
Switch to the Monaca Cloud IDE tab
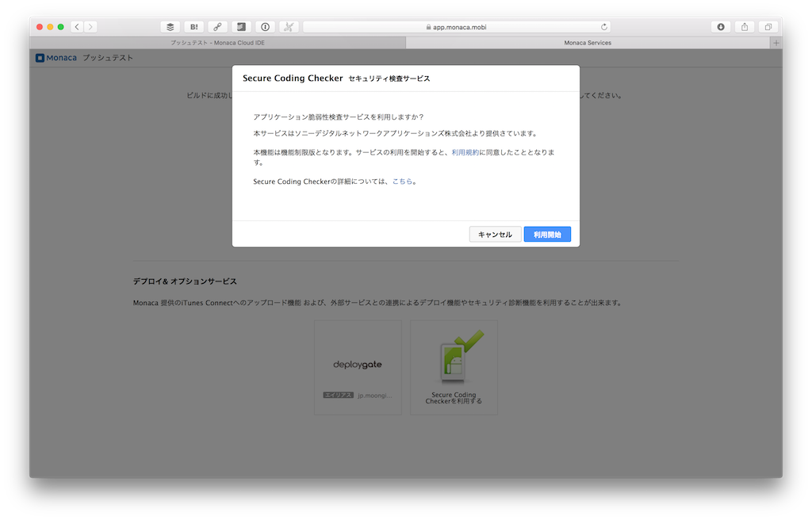217,43
